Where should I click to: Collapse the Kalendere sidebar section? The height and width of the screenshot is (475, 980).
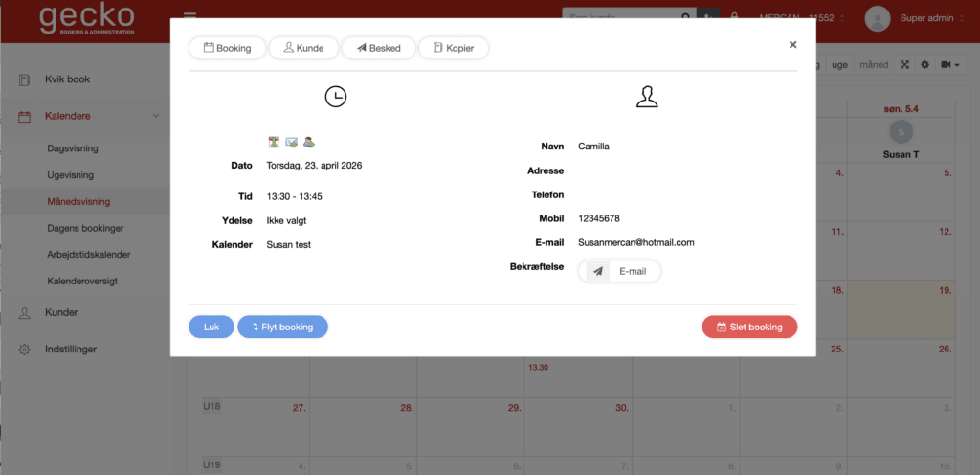156,116
